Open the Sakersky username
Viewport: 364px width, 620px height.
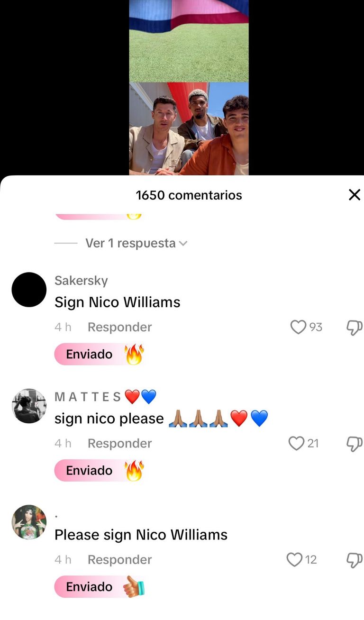(81, 281)
